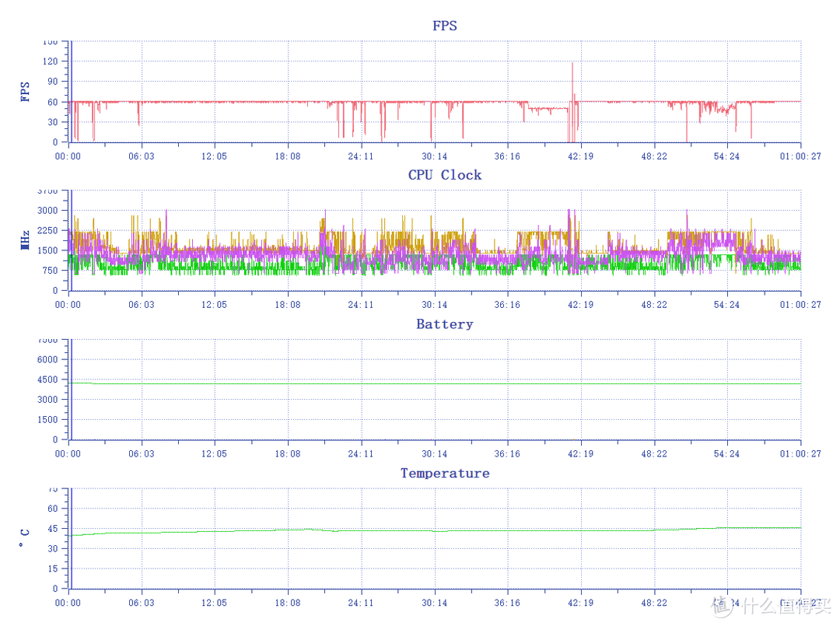This screenshot has height=626, width=840.
Task: Click 30:14 time tick under FPS chart
Action: [434, 156]
